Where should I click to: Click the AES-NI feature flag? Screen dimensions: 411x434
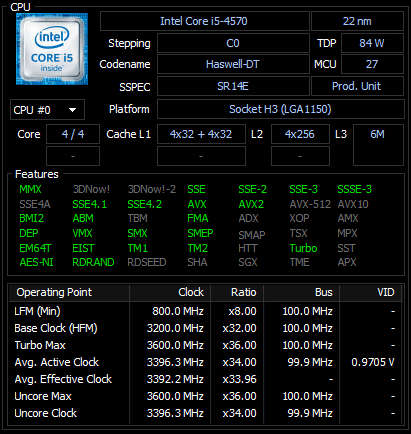click(x=36, y=262)
